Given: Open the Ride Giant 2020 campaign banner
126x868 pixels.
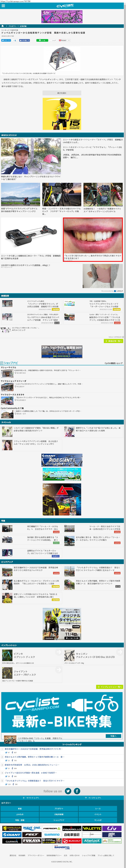Looking at the screenshot, I should pyautogui.click(x=62, y=460).
